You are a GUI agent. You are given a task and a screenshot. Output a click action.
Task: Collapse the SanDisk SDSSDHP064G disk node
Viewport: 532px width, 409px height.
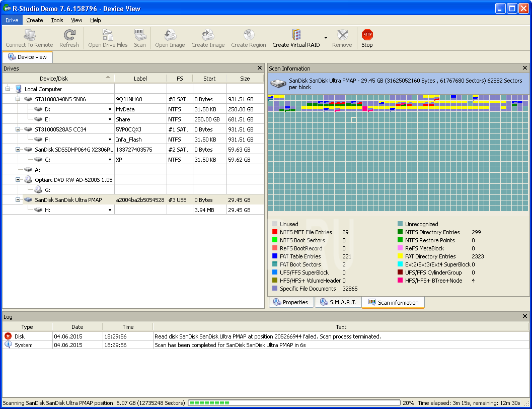point(18,149)
